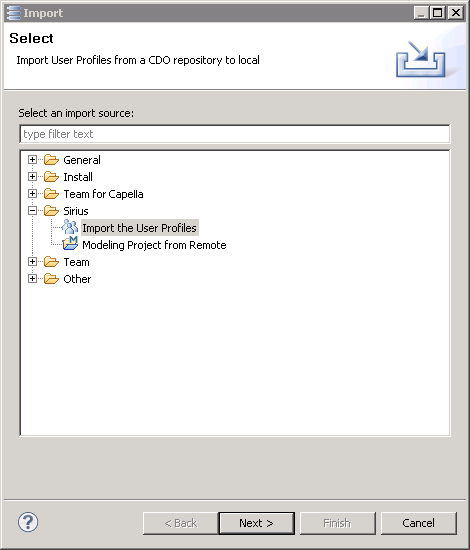Select the Team tree label

tap(76, 262)
